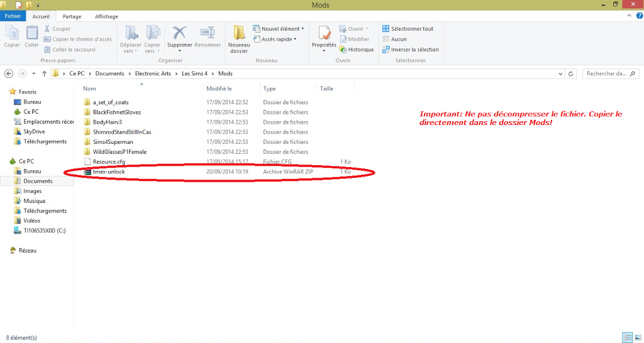Select Musique in the navigation tree
The height and width of the screenshot is (343, 644).
pyautogui.click(x=30, y=200)
